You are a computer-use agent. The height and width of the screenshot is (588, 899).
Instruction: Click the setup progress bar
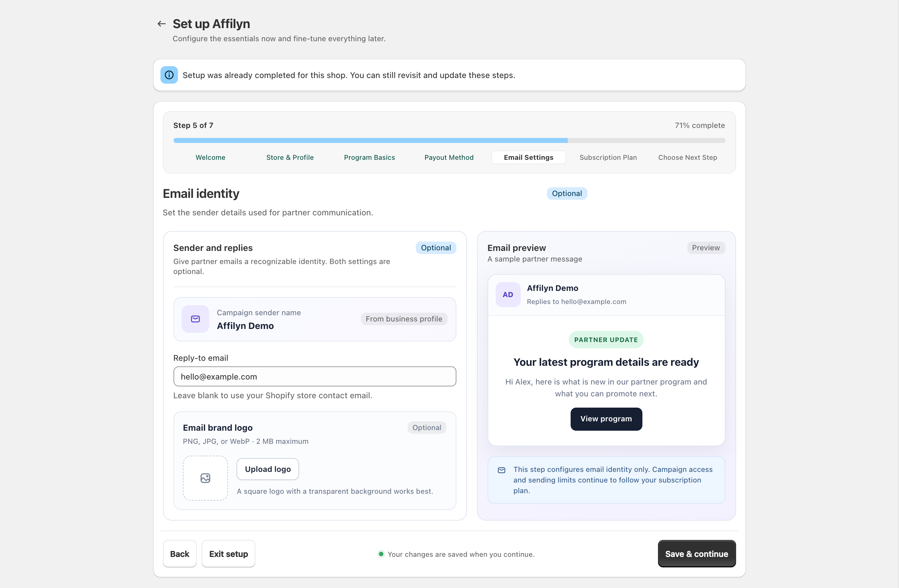(x=449, y=140)
